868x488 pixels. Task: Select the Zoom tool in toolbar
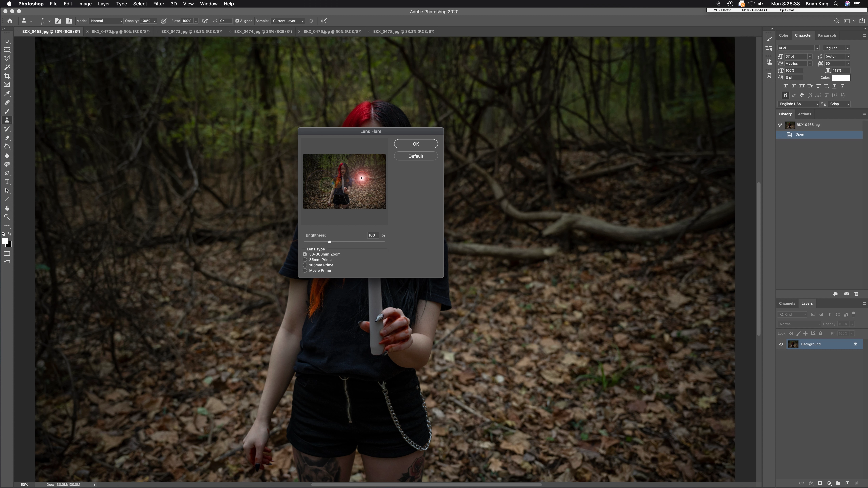click(7, 217)
